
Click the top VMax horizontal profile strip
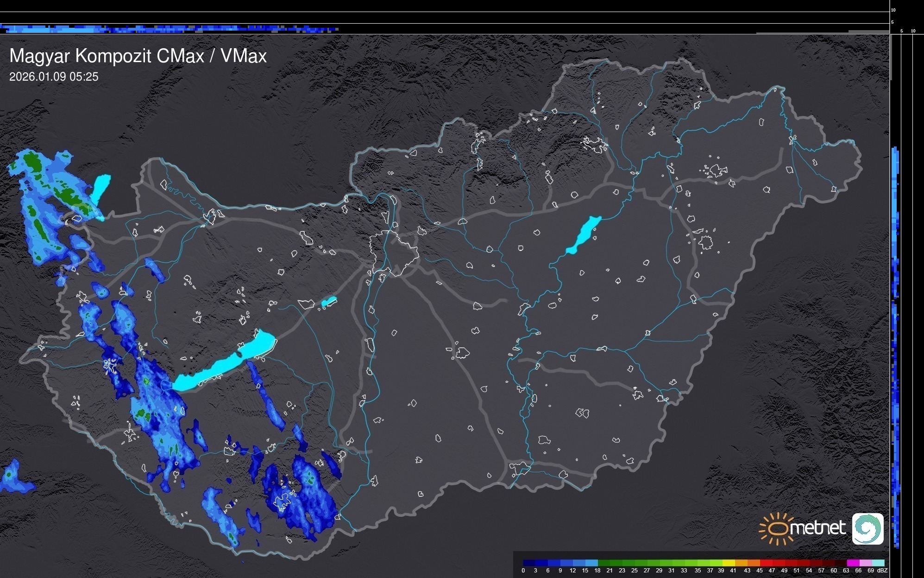169,29
